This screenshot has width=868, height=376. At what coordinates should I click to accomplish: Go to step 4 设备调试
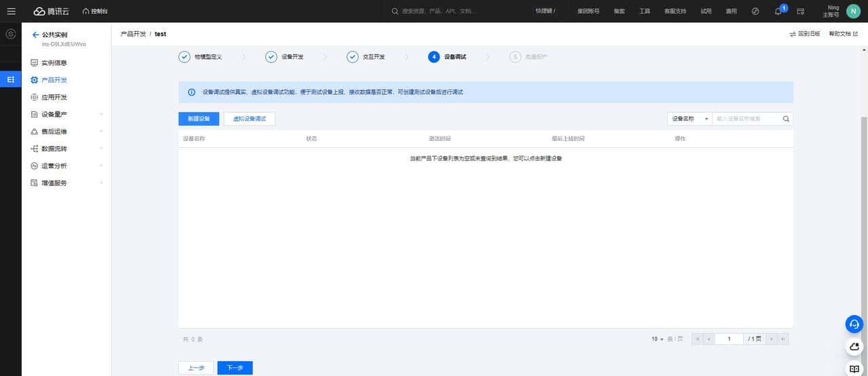coord(447,57)
